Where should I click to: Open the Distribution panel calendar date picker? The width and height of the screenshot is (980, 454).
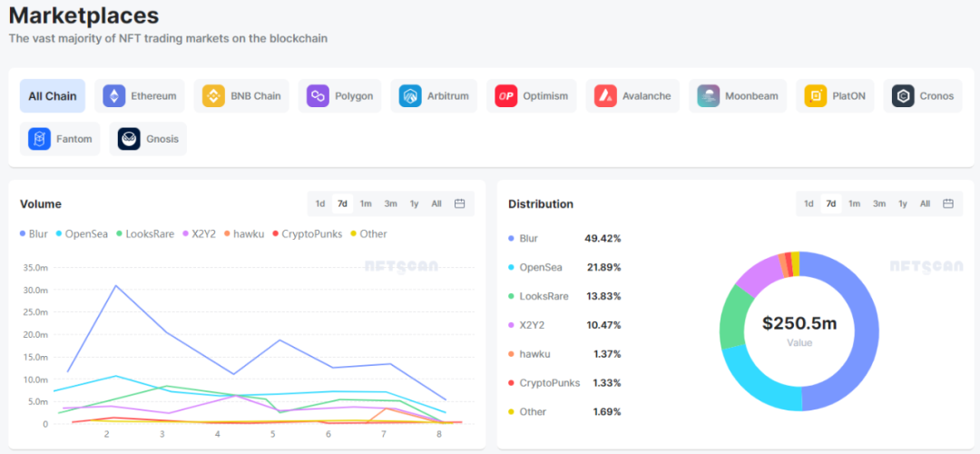948,203
